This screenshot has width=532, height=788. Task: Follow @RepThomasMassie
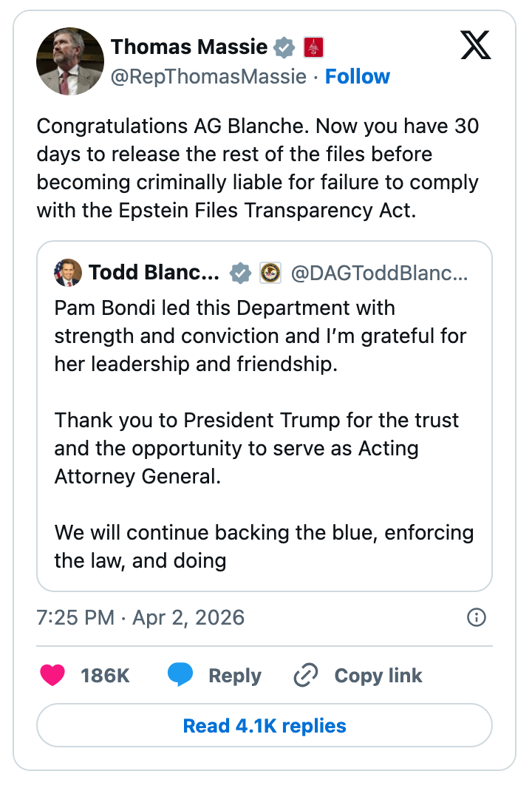(358, 76)
